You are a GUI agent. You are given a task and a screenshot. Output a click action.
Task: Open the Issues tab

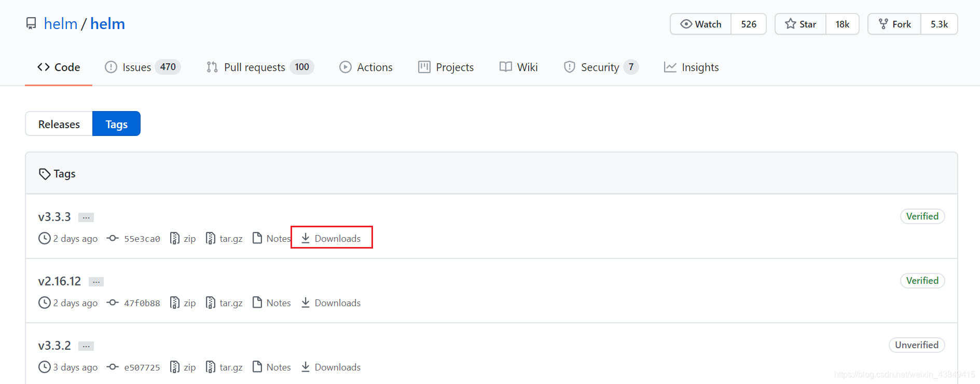[143, 67]
